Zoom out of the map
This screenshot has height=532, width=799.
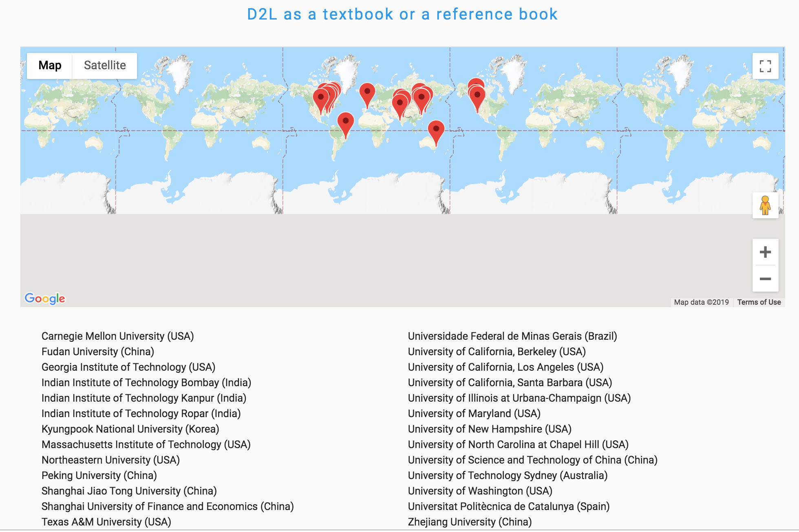765,279
